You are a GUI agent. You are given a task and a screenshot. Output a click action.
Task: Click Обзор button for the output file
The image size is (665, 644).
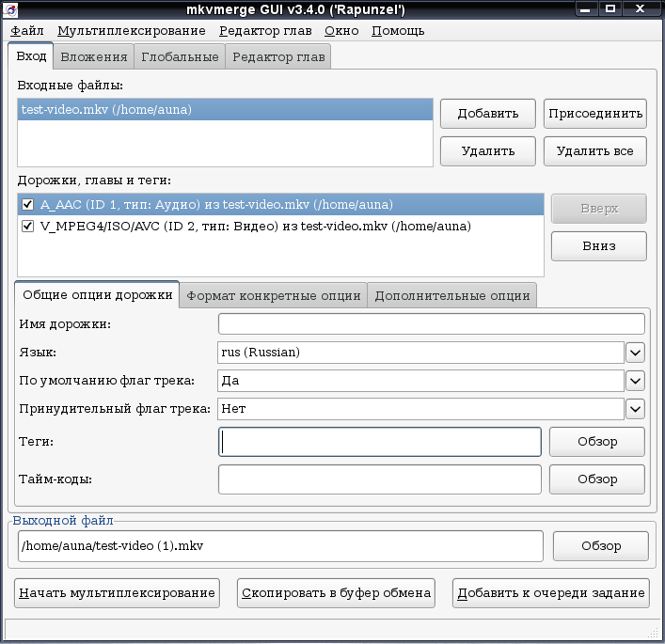coord(601,546)
